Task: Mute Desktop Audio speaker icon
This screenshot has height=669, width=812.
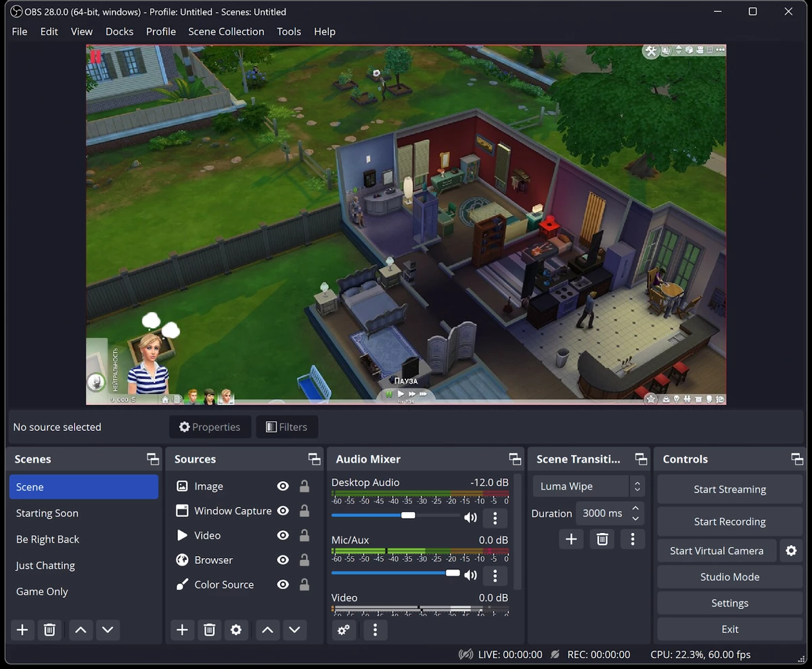Action: pos(470,517)
